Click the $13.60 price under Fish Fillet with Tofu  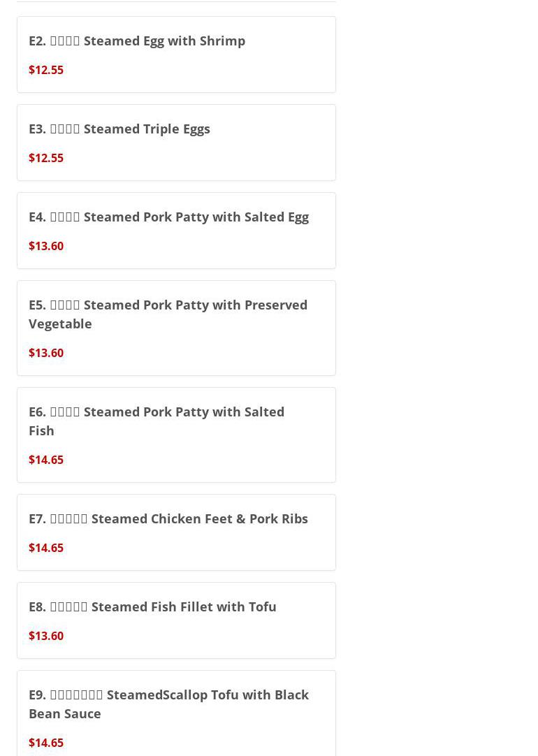tap(46, 636)
